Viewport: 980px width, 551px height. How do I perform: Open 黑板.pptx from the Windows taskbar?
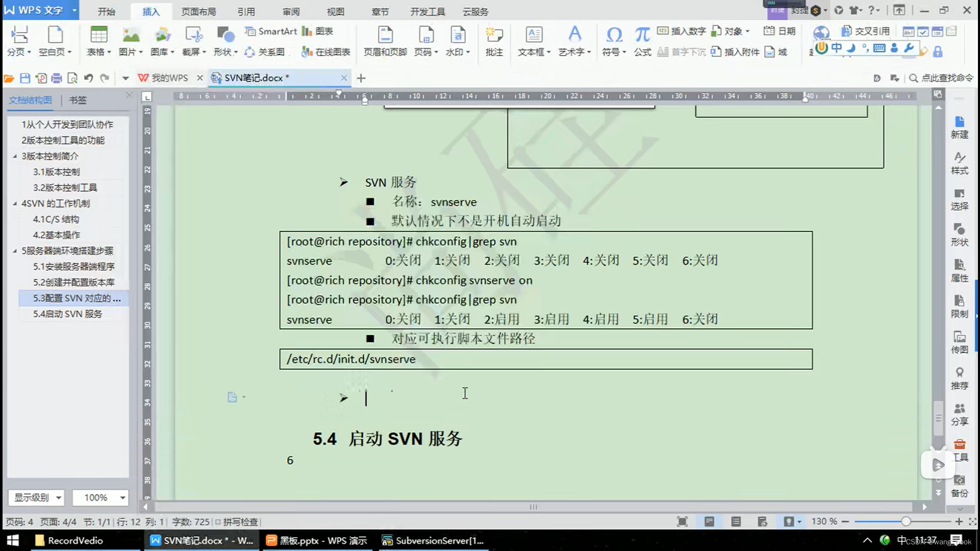point(316,540)
